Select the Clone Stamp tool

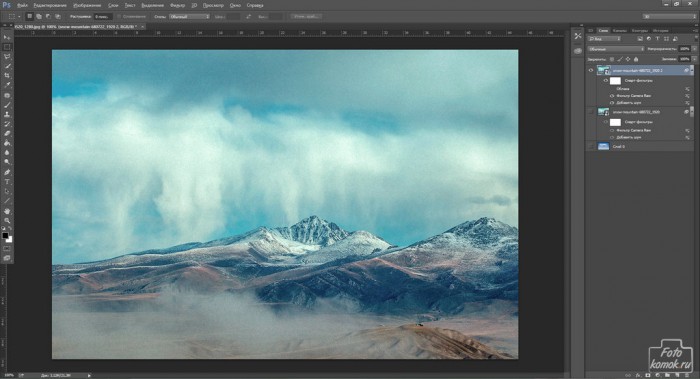click(x=7, y=115)
